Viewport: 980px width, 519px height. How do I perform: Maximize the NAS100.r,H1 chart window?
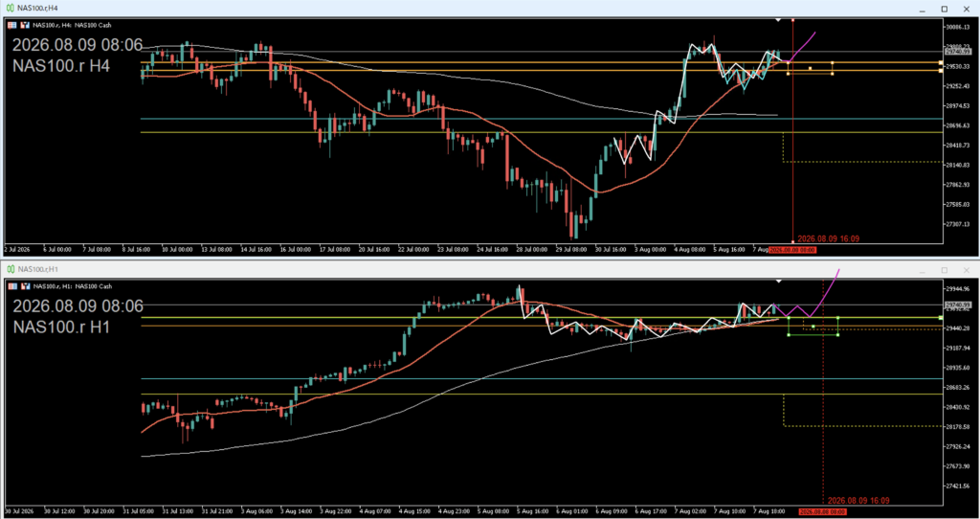(x=945, y=270)
